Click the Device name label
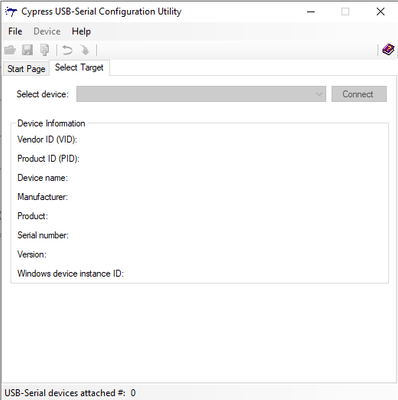This screenshot has width=398, height=400. coord(42,178)
